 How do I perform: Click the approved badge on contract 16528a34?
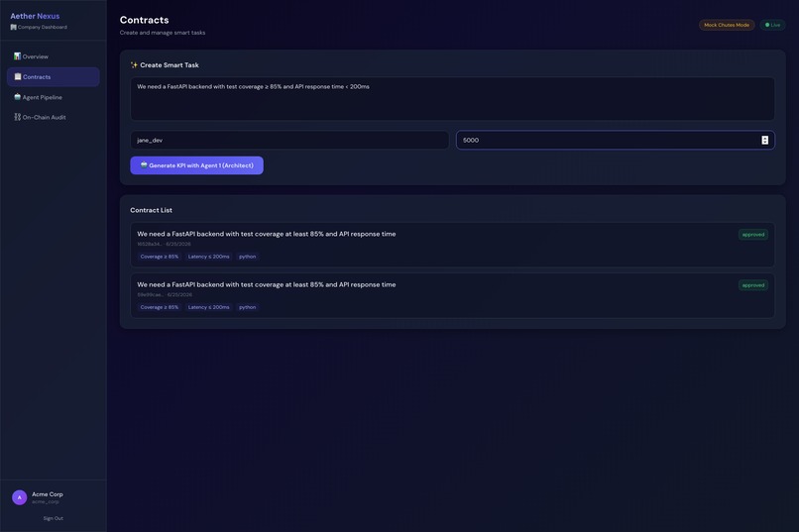753,235
